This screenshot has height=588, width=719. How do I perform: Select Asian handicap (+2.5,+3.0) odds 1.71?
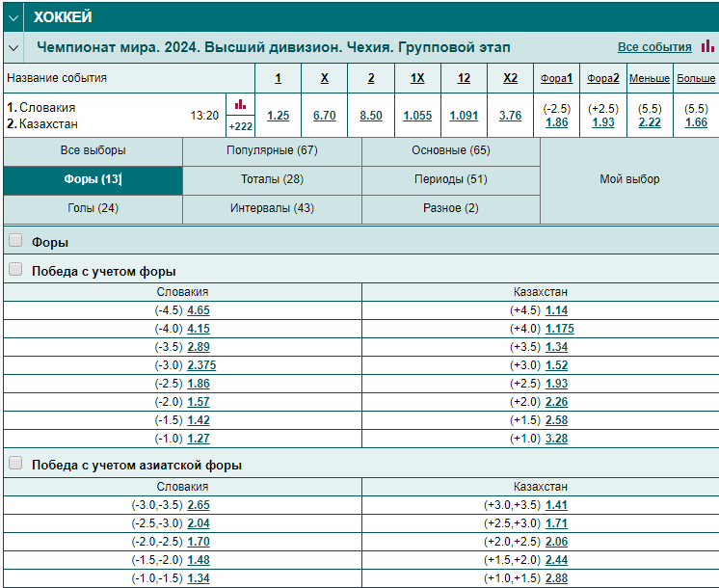point(557,523)
